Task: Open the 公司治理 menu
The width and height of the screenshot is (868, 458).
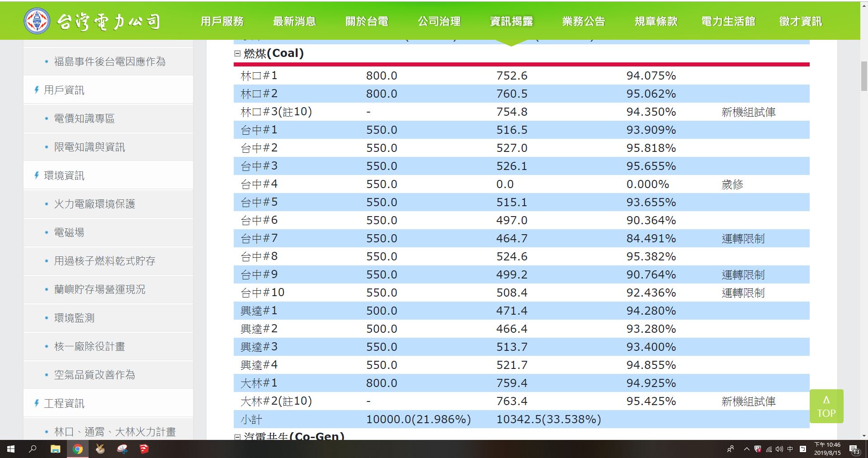Action: 439,21
